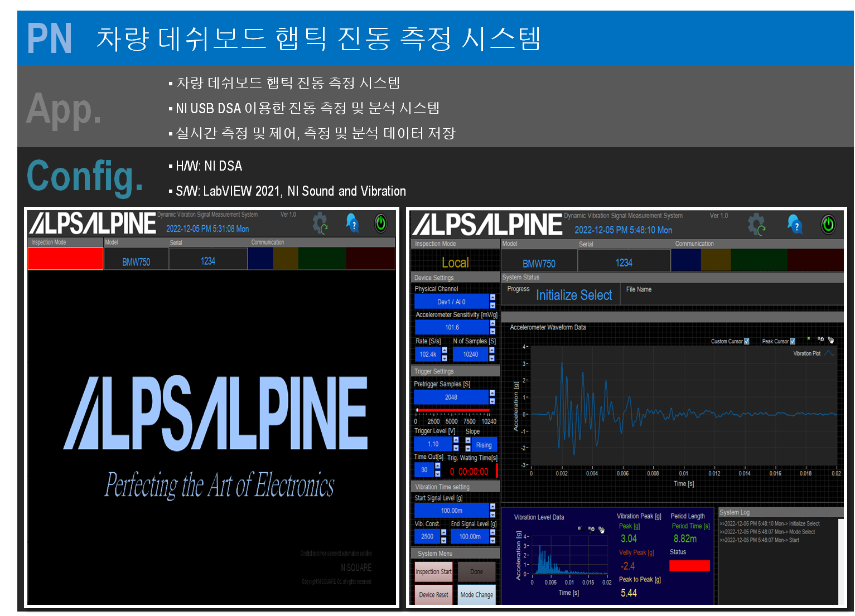Increment the Vib. Const. value
Screen dimensions: 855x616
click(x=444, y=532)
